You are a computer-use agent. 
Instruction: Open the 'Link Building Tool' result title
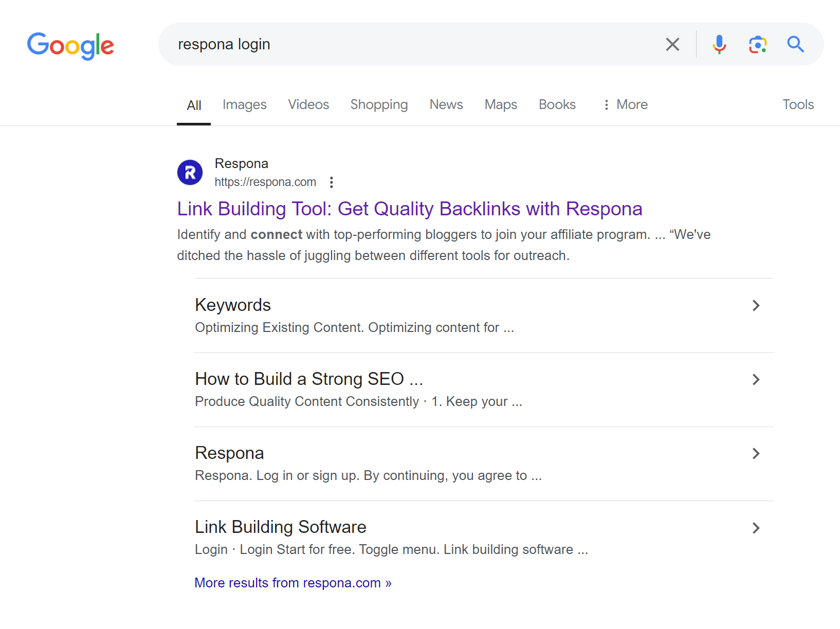(x=410, y=209)
